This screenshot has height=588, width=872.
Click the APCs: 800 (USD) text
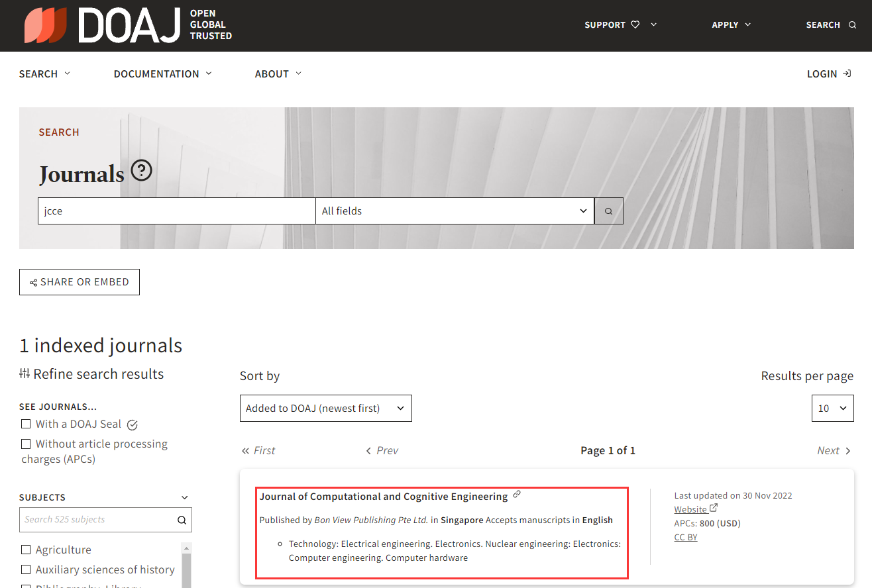(708, 523)
